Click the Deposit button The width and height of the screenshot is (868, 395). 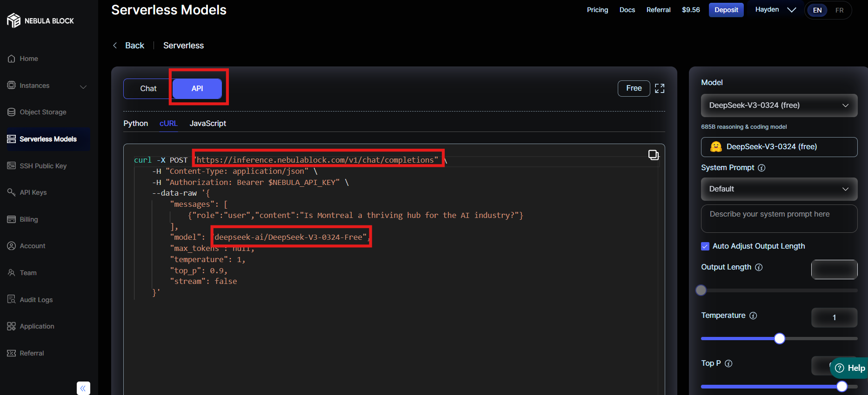[726, 10]
